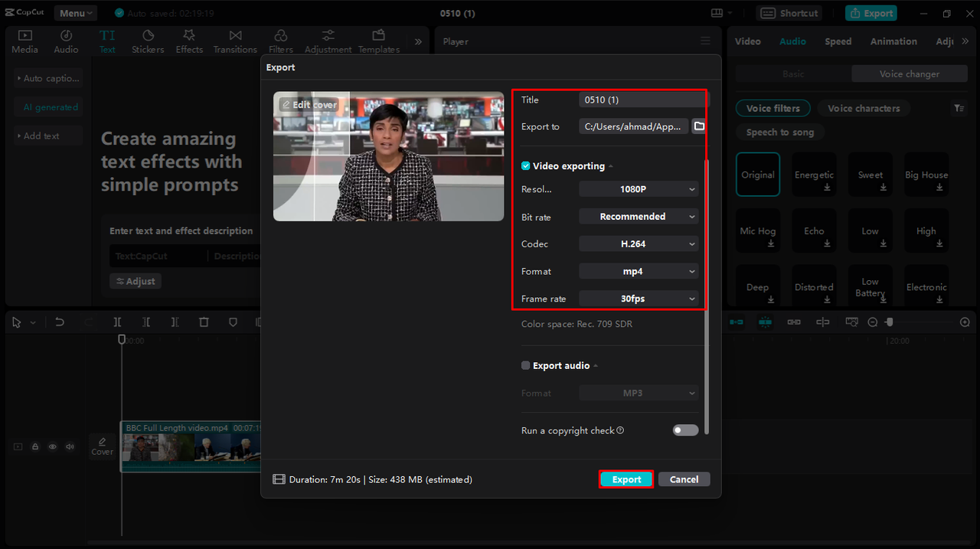Viewport: 980px width, 549px height.
Task: Open the Media panel
Action: (x=24, y=41)
